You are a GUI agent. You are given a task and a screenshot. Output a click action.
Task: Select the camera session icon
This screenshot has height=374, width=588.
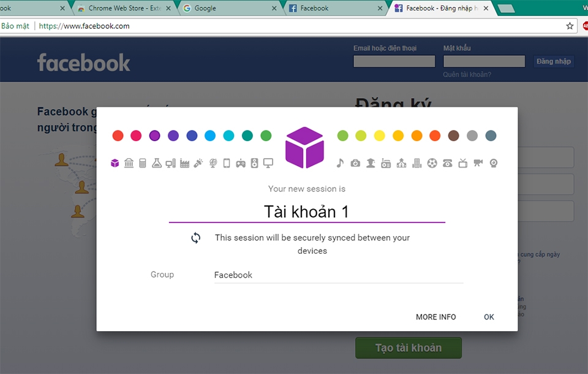coord(355,163)
